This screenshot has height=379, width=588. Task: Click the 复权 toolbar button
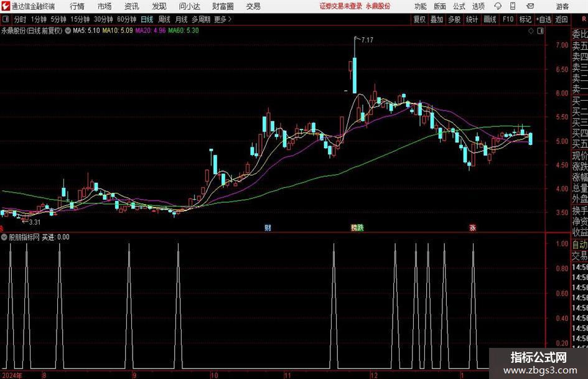419,19
